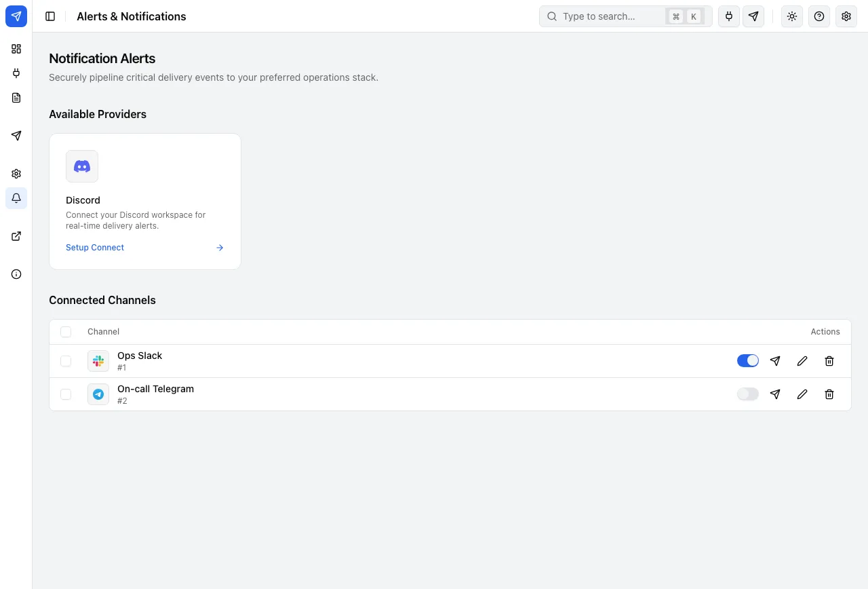Click the Discord logo icon
Viewport: 868px width, 589px height.
tap(82, 166)
